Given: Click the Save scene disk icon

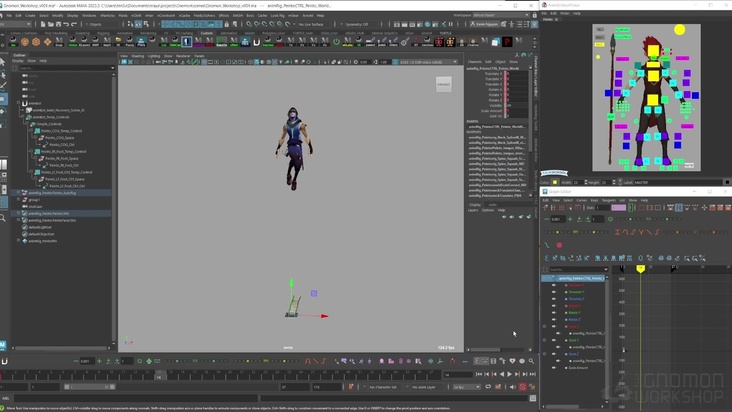Looking at the screenshot, I should coord(58,24).
